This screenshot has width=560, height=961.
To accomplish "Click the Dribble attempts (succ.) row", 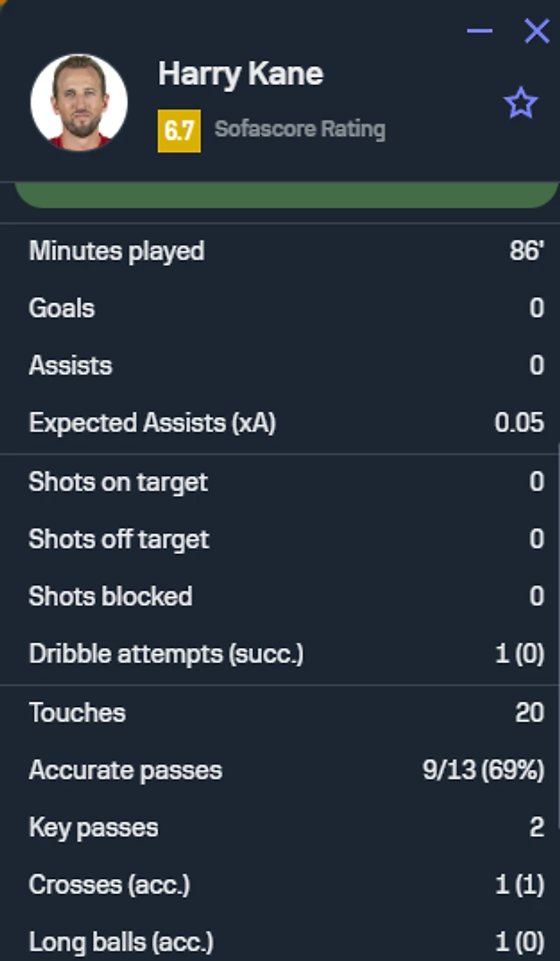I will [x=280, y=654].
